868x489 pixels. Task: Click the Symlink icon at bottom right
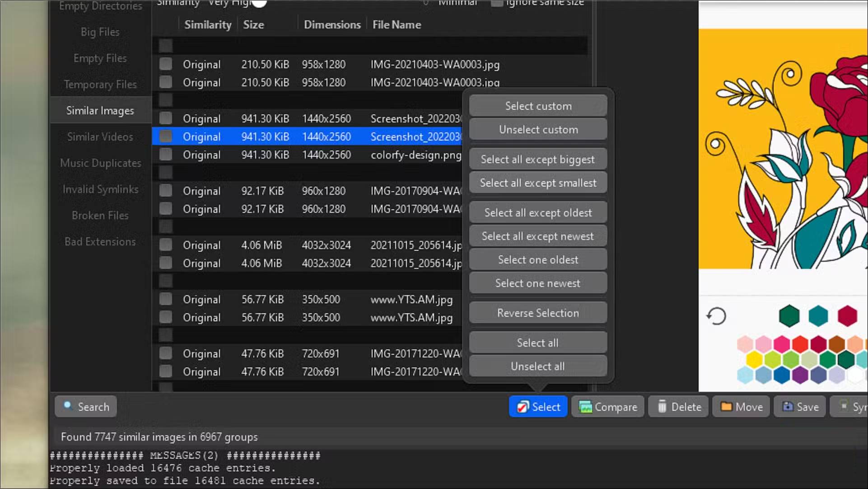(x=844, y=406)
